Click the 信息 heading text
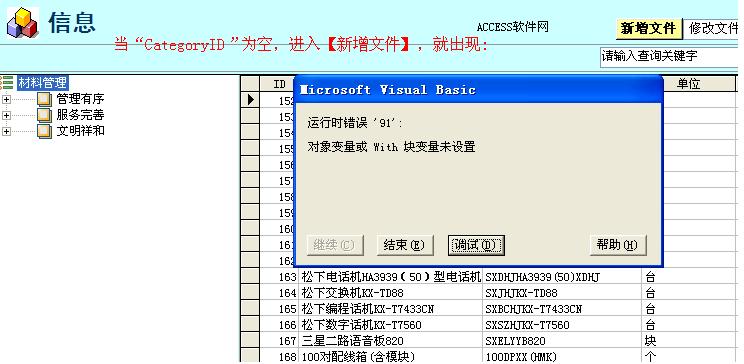744x364 pixels. [72, 22]
